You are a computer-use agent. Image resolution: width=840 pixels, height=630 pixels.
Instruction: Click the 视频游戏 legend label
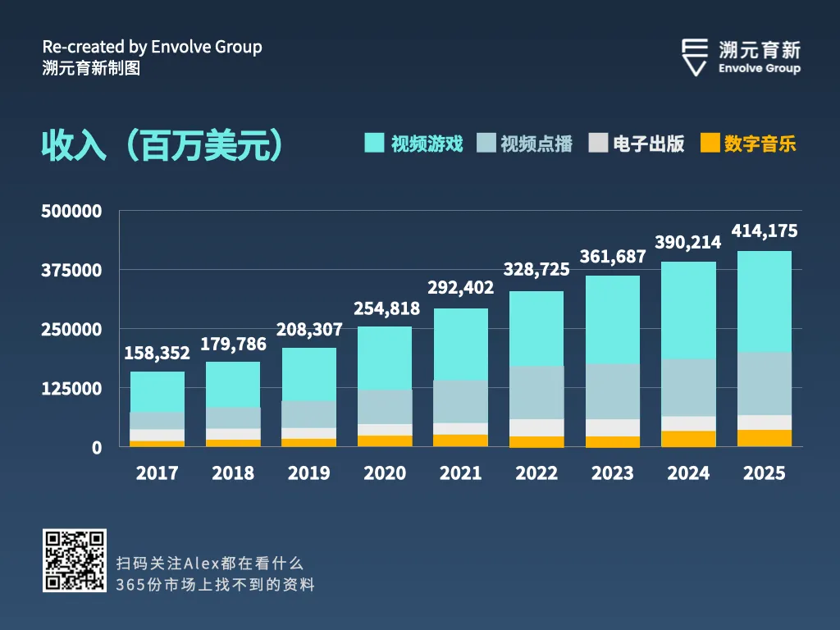(x=427, y=144)
